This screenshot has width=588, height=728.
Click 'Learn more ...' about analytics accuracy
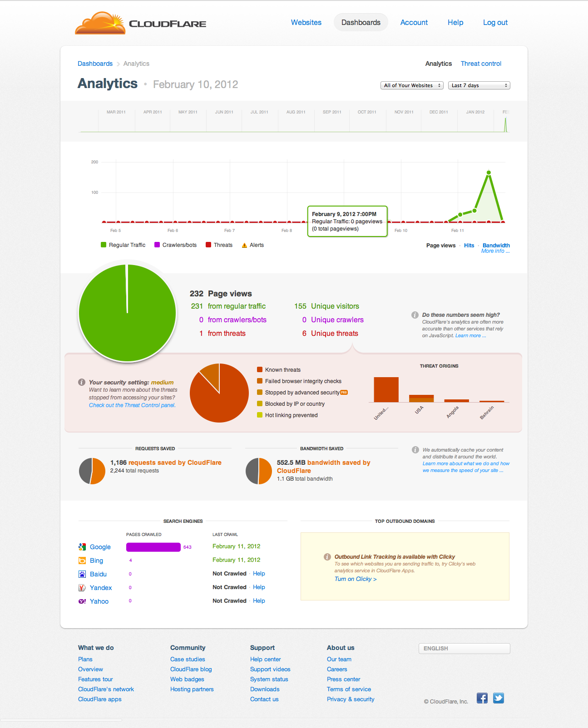tap(470, 336)
